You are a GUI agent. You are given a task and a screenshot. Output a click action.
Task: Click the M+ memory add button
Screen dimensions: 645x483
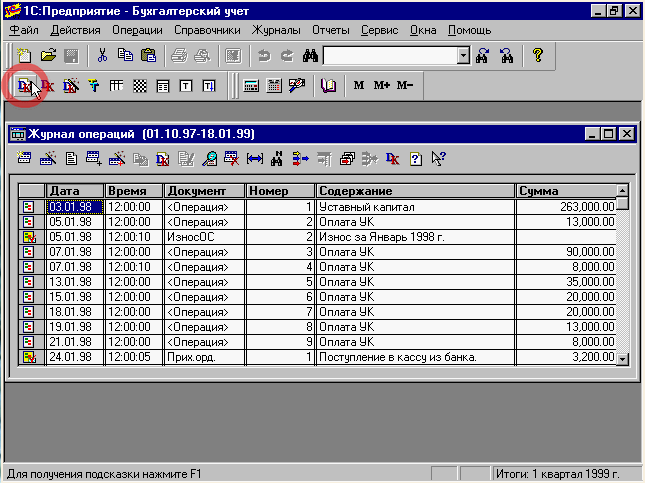coord(382,86)
